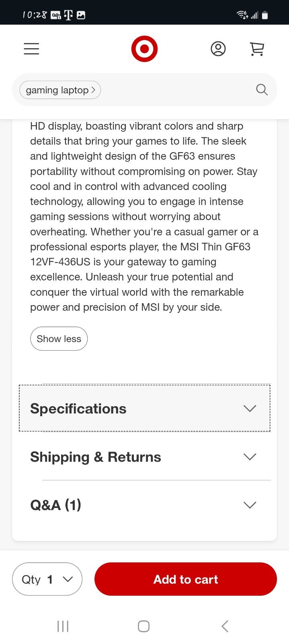Tap the Wi-Fi indicator in status bar
Viewport: 289px width, 644px height.
pos(242,15)
